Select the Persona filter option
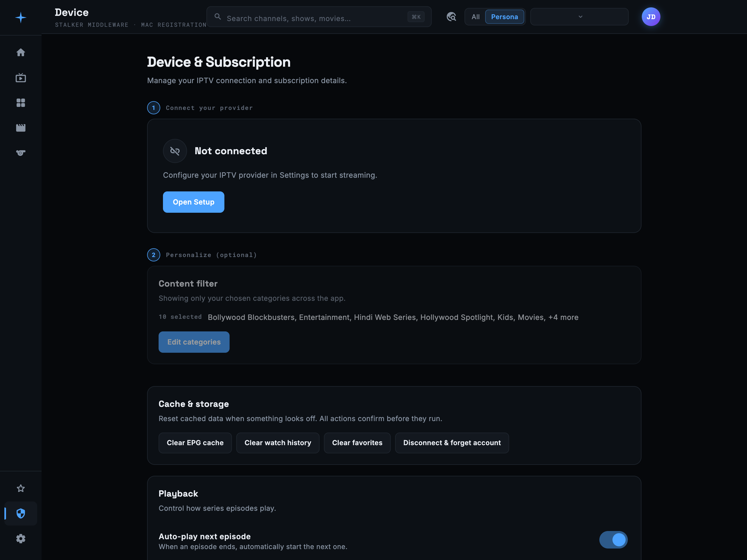747x560 pixels. pyautogui.click(x=504, y=17)
